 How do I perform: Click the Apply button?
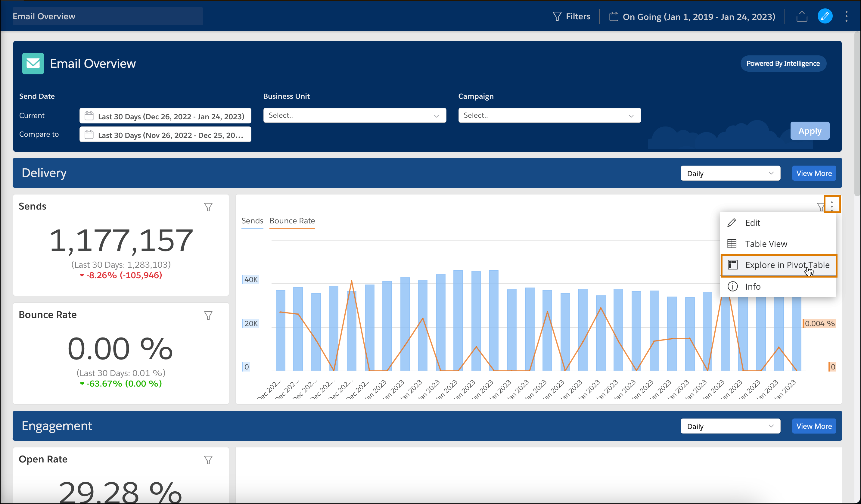[x=810, y=131]
